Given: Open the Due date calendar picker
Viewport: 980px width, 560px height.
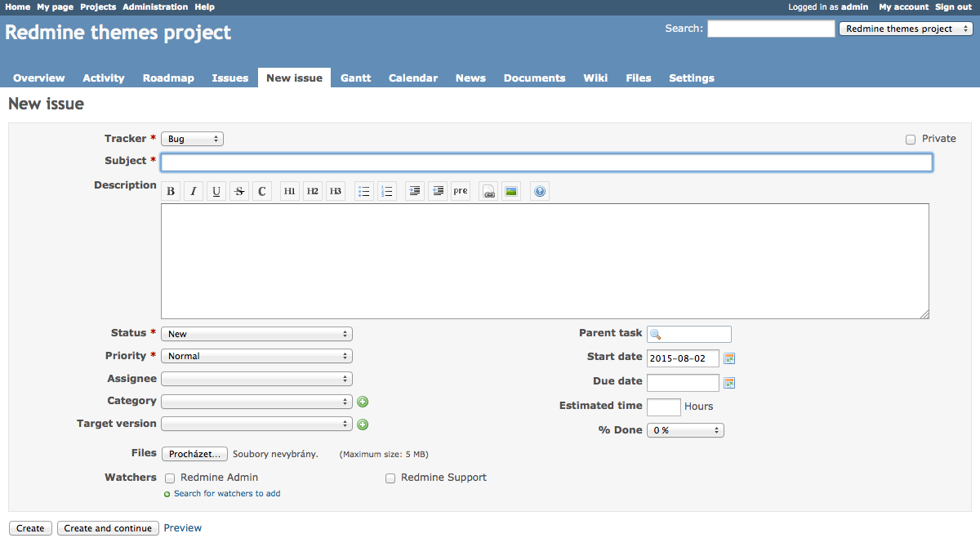Looking at the screenshot, I should tap(730, 383).
